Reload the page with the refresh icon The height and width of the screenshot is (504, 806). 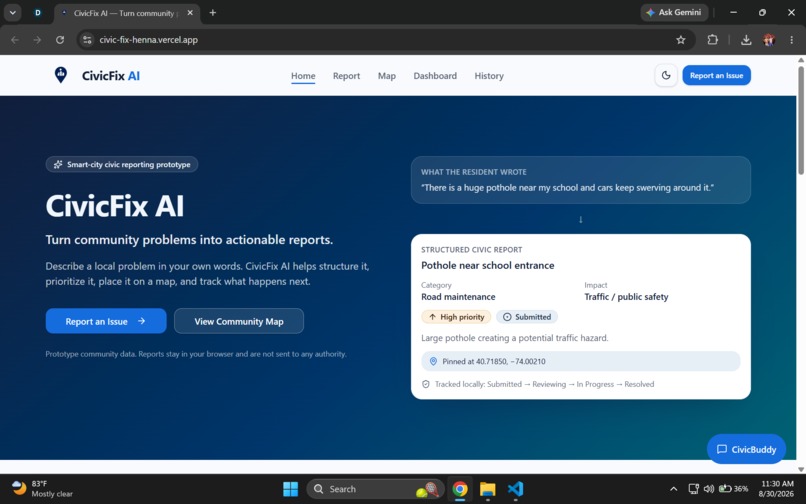tap(60, 40)
